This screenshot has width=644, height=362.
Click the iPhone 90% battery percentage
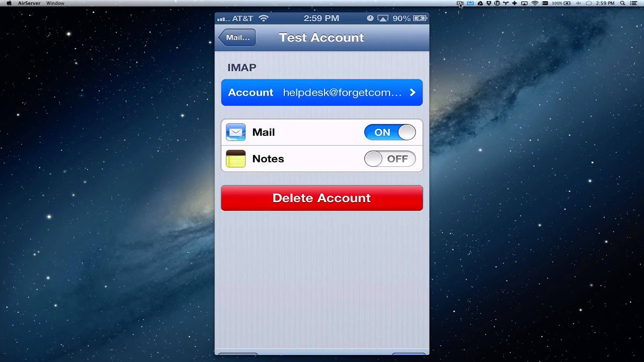coord(401,19)
